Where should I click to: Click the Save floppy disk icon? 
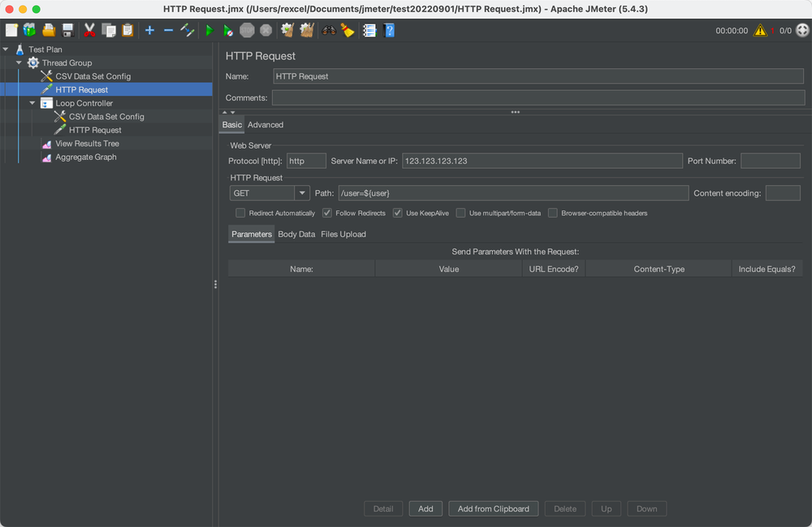(x=68, y=30)
